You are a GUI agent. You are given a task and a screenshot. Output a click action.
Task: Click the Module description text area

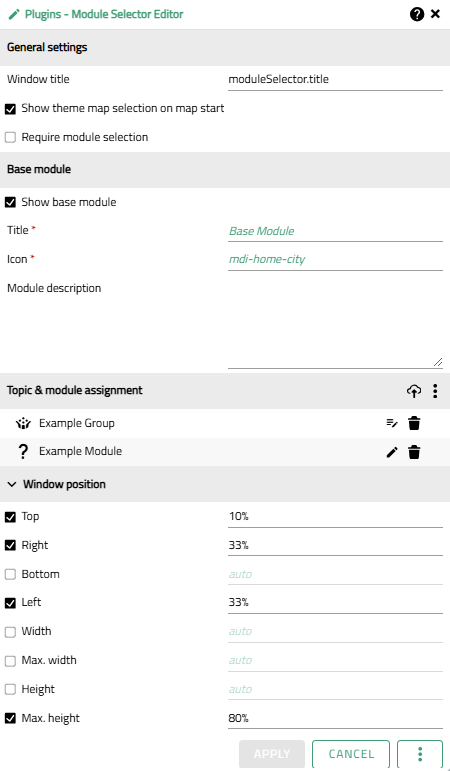pos(335,325)
